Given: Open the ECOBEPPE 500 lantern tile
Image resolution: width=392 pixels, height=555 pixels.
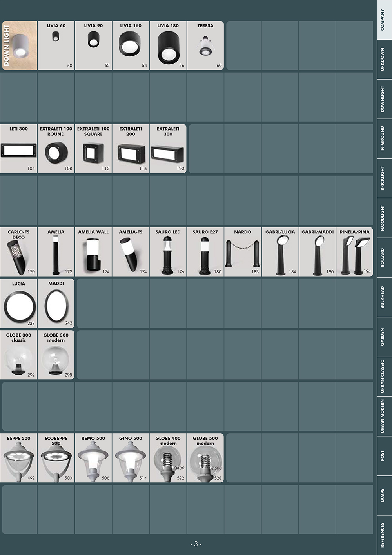Looking at the screenshot, I should (56, 458).
